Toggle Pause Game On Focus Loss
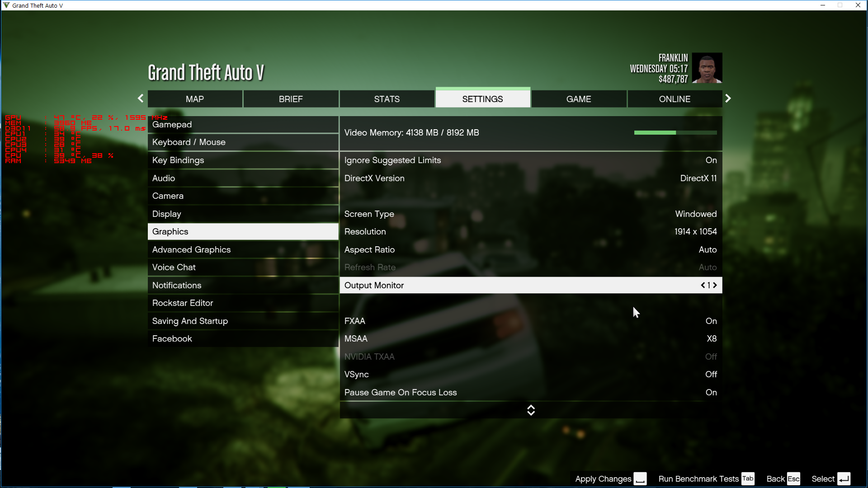This screenshot has height=488, width=868. [x=531, y=392]
